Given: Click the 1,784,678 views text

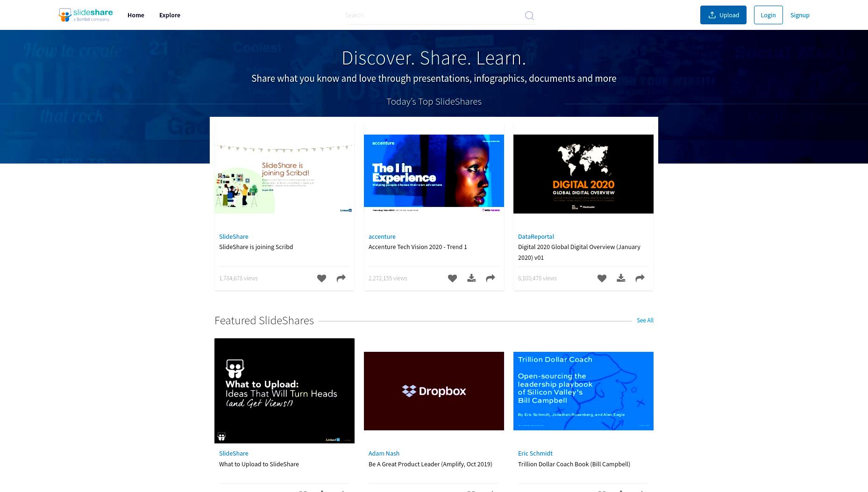Looking at the screenshot, I should [x=238, y=278].
